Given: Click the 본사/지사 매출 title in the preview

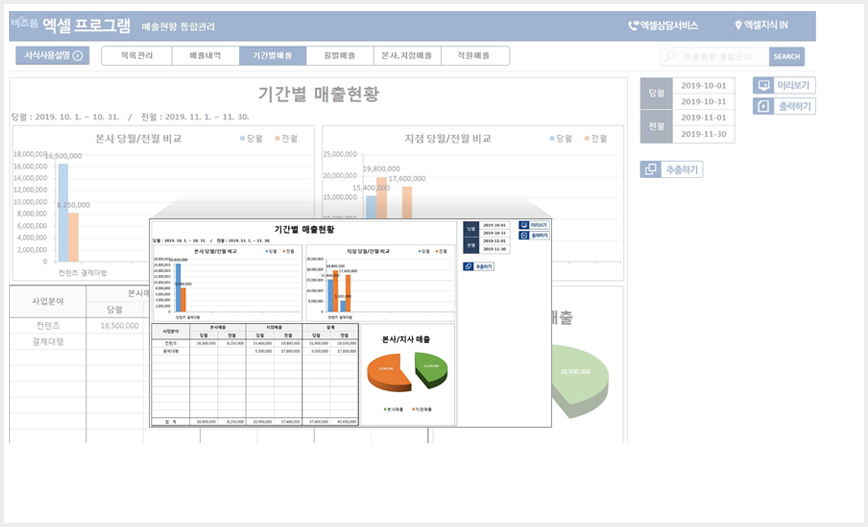Looking at the screenshot, I should click(x=406, y=339).
